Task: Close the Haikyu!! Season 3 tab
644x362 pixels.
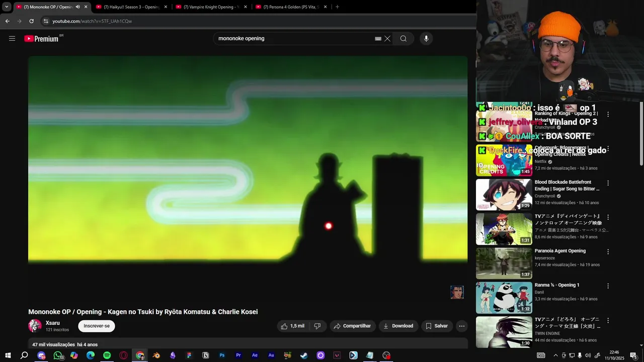Action: pos(166,7)
